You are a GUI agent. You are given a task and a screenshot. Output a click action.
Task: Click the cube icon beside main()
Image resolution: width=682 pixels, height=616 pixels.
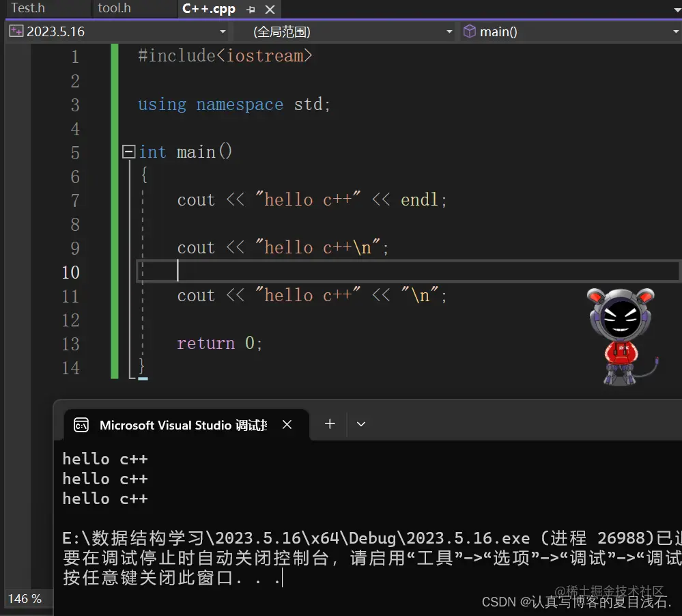(x=469, y=31)
